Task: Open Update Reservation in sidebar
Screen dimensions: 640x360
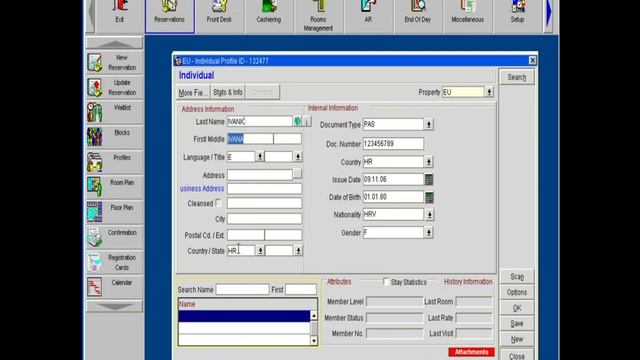Action: (x=114, y=87)
